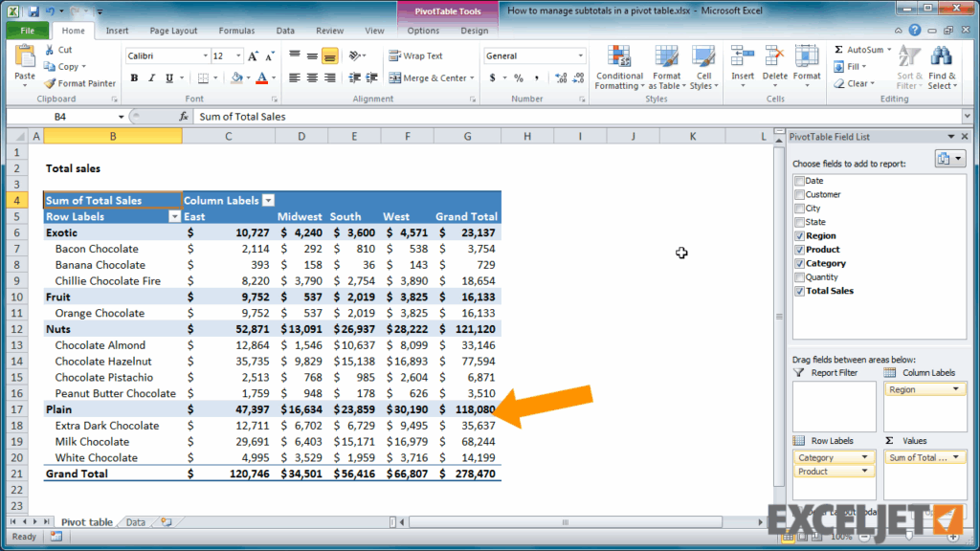980x551 pixels.
Task: Uncheck the Total Sales field checkbox
Action: point(799,291)
